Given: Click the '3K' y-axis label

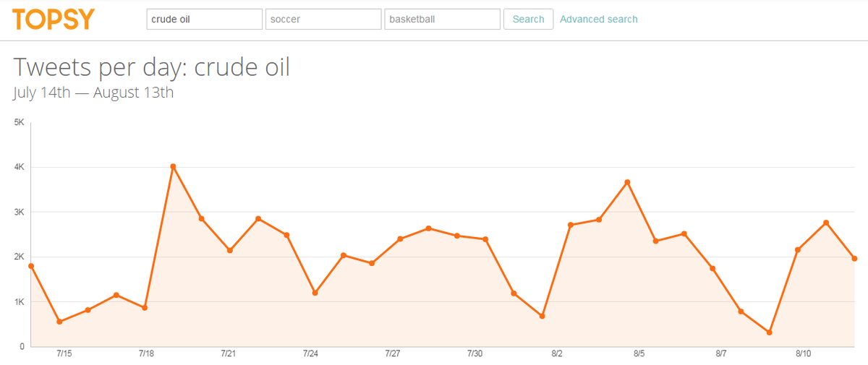Looking at the screenshot, I should pos(19,212).
